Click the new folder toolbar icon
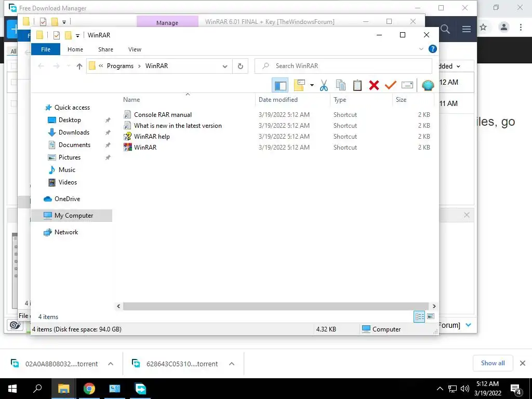 pyautogui.click(x=299, y=85)
